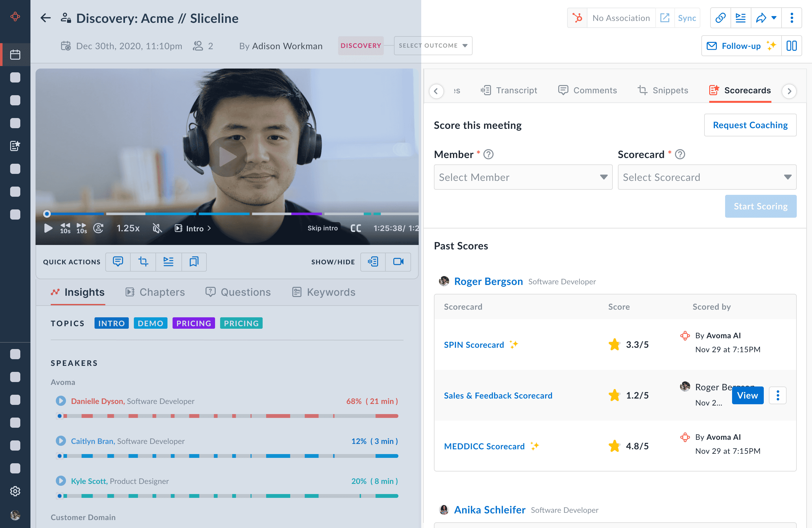812x528 pixels.
Task: Click the add comment quick action icon
Action: pyautogui.click(x=118, y=262)
